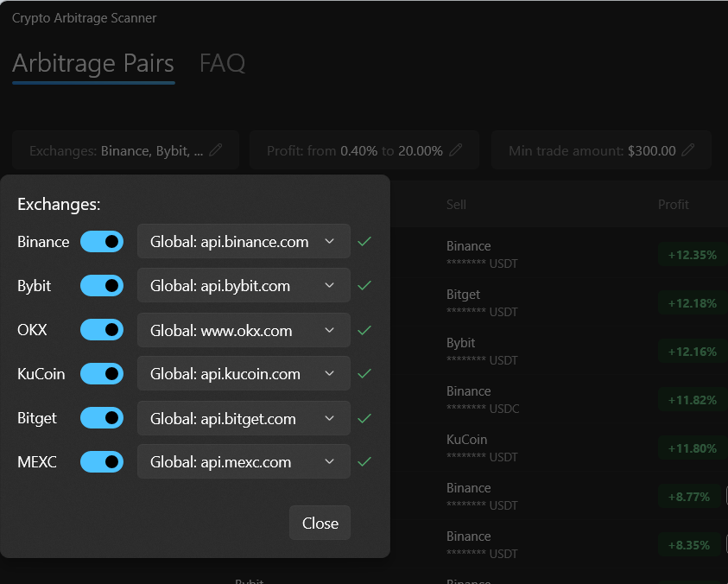
Task: Open the api.mexc.com endpoint dropdown
Action: pos(244,462)
